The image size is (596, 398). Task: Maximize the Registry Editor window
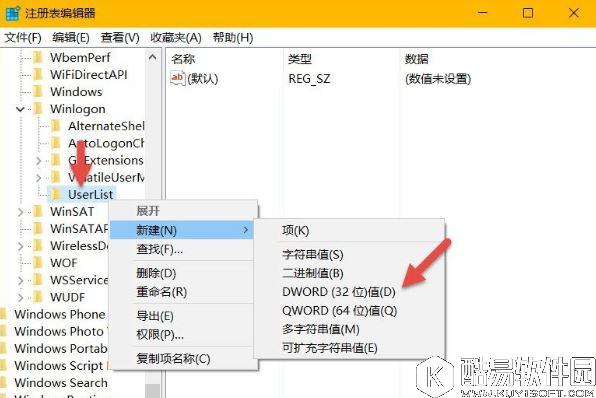click(528, 13)
